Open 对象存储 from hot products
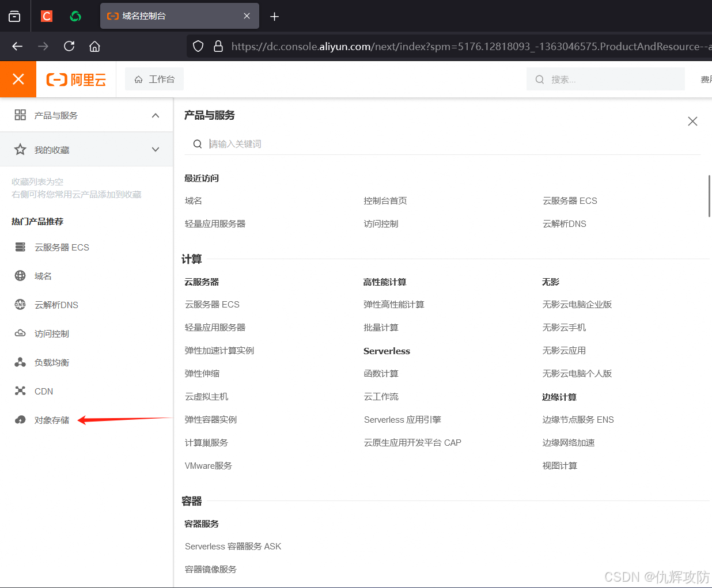Viewport: 712px width, 588px height. point(52,420)
